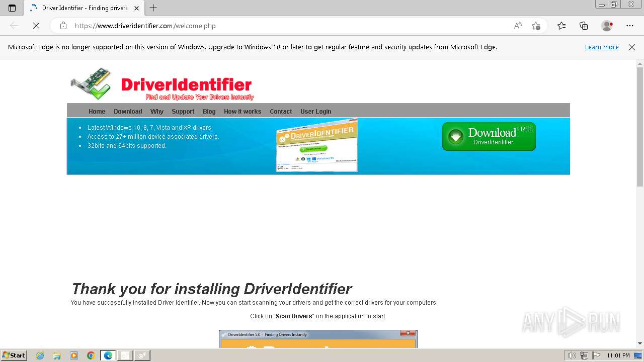Open the Support nav item
Viewport: 644px width, 362px height.
(x=183, y=112)
